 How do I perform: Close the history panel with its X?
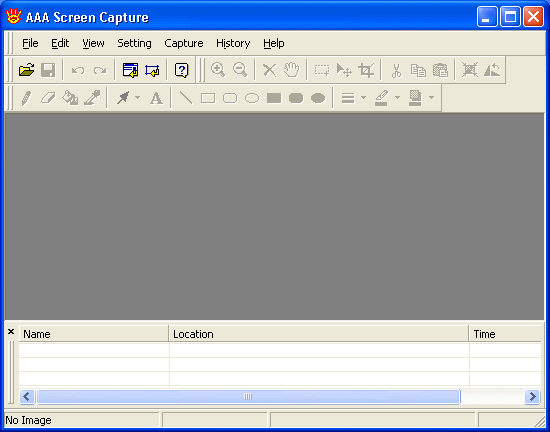[11, 331]
